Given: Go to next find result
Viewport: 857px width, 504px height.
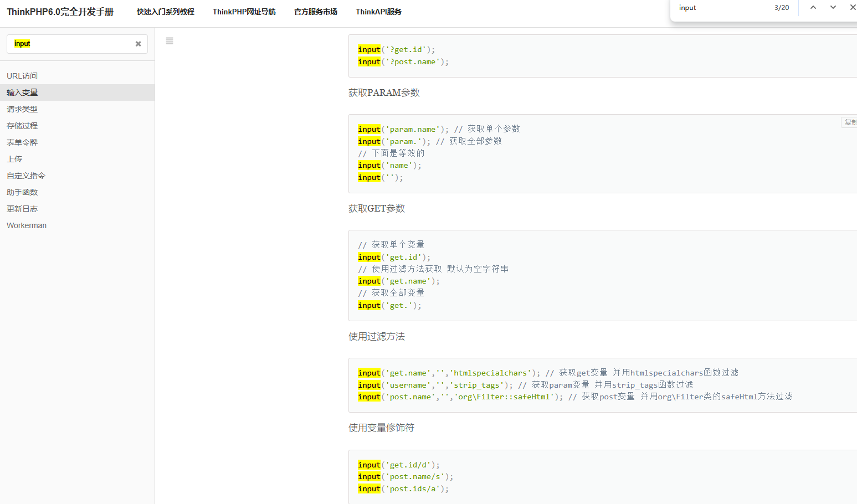Looking at the screenshot, I should (x=833, y=8).
